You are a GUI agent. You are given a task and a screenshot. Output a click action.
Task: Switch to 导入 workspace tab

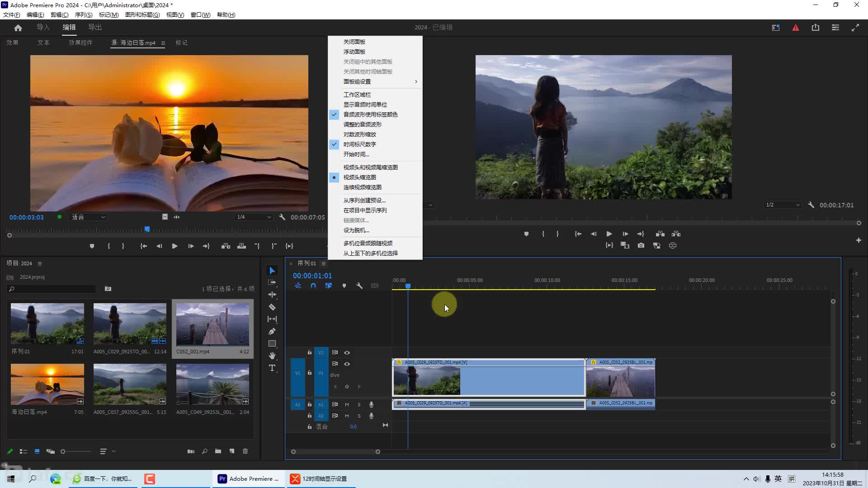coord(43,28)
